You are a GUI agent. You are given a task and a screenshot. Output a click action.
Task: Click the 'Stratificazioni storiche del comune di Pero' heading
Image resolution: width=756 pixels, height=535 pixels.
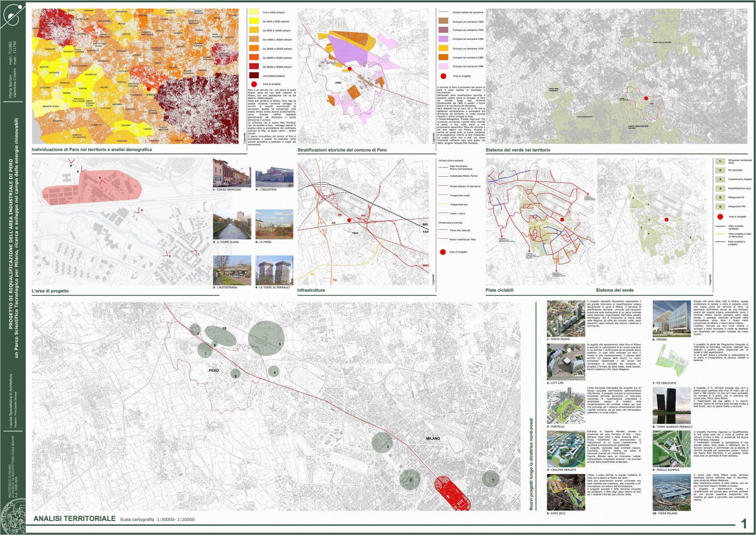(342, 150)
